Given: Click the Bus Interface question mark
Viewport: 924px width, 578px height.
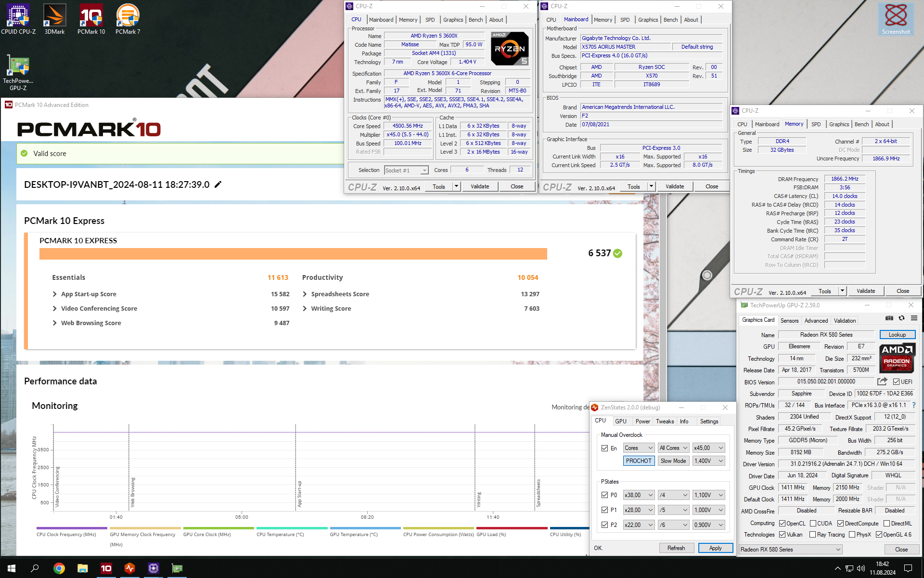Looking at the screenshot, I should (914, 405).
